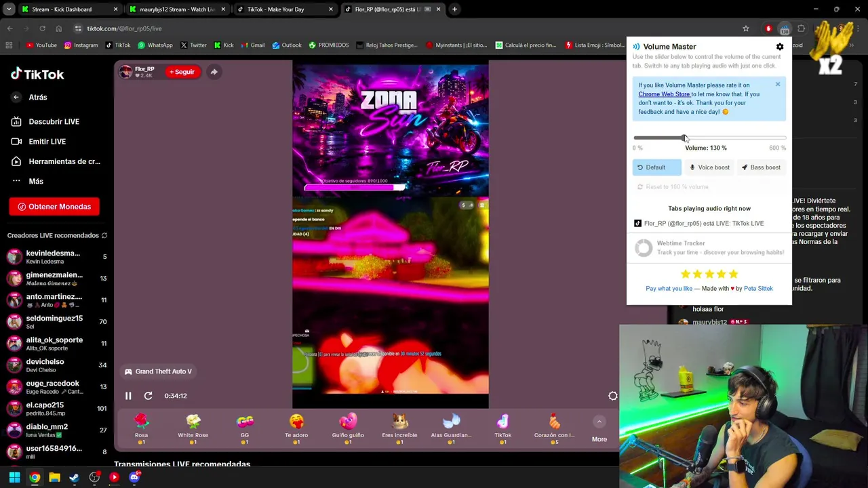Viewport: 868px width, 488px height.
Task: Send the Alas Guardian gift
Action: tap(451, 430)
